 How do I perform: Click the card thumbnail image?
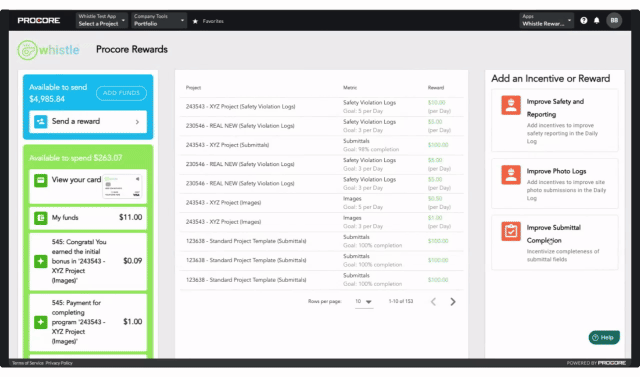pos(122,186)
